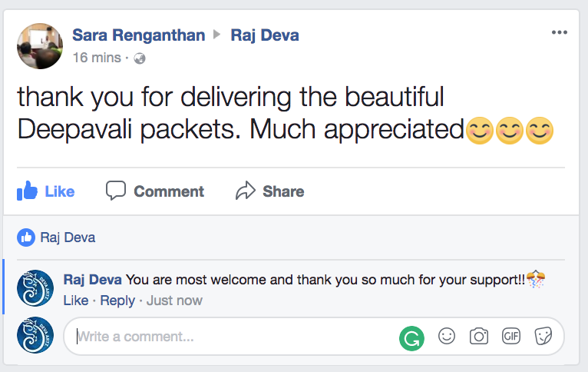
Task: Click Sara Renganthan's profile picture
Action: [x=40, y=46]
